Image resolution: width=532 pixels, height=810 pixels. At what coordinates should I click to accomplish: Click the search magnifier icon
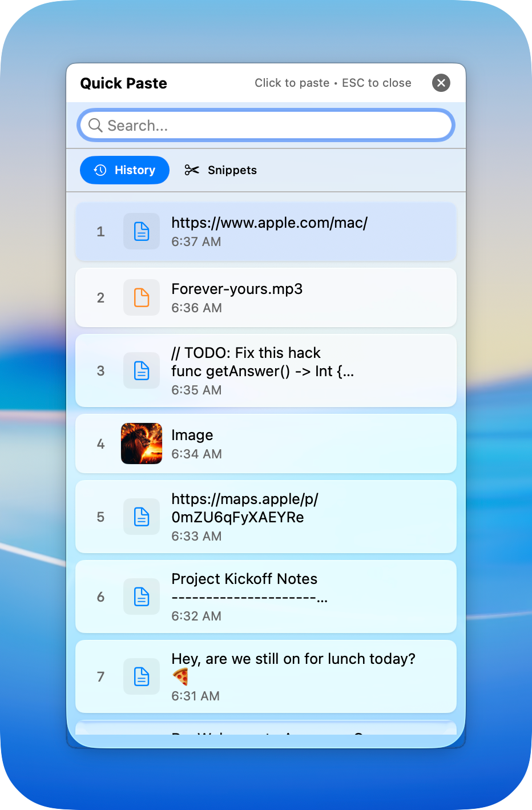[x=95, y=125]
